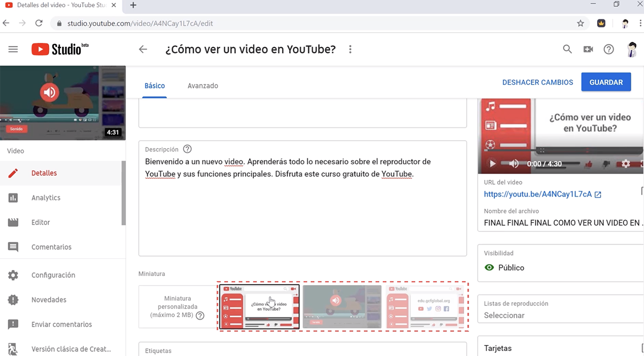The width and height of the screenshot is (644, 356).
Task: Reload the page with the browser refresh icon
Action: (39, 23)
